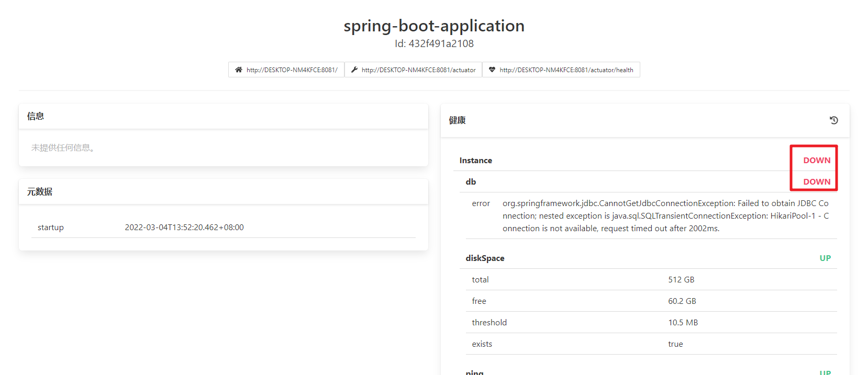This screenshot has width=868, height=375.
Task: Click the 信息 panel header
Action: click(x=36, y=116)
